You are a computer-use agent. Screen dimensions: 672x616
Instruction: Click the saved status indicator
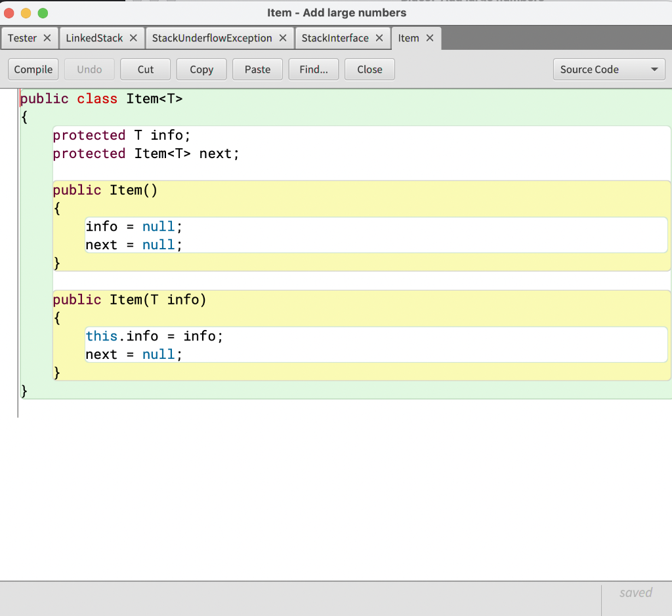tap(635, 592)
